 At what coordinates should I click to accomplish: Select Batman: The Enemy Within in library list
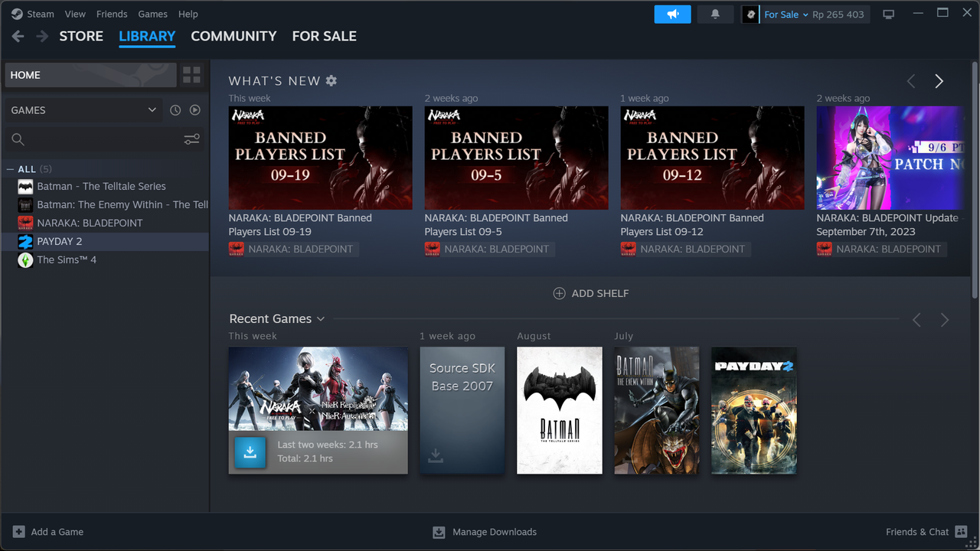[106, 204]
